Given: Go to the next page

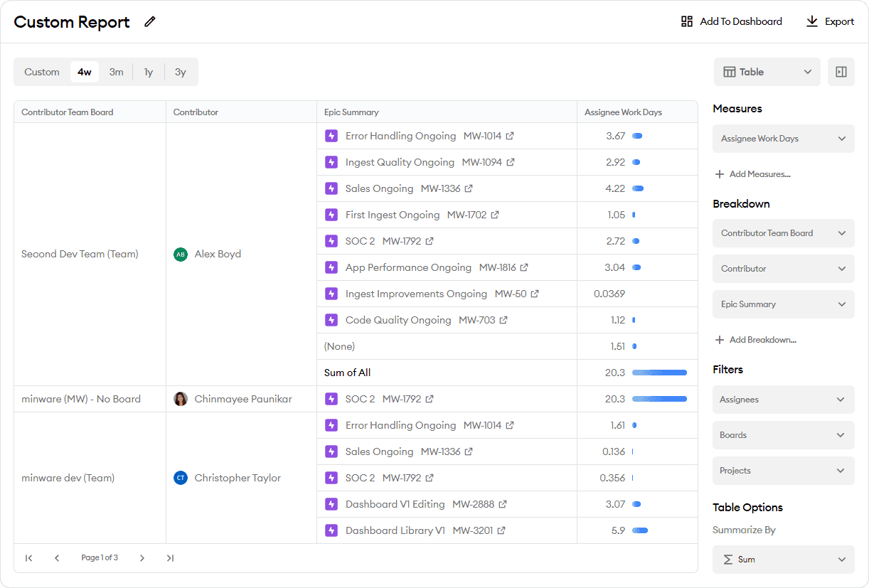Looking at the screenshot, I should tap(142, 558).
